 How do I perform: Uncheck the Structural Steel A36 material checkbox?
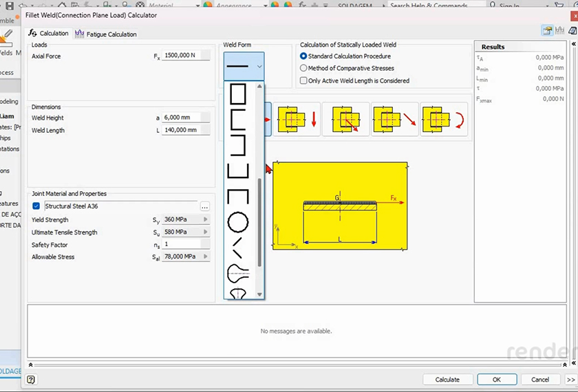click(36, 206)
